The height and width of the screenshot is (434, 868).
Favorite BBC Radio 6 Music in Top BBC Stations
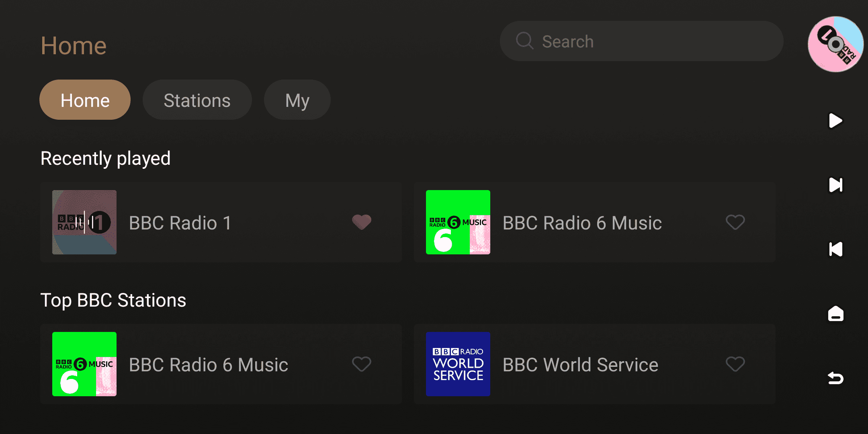point(362,364)
